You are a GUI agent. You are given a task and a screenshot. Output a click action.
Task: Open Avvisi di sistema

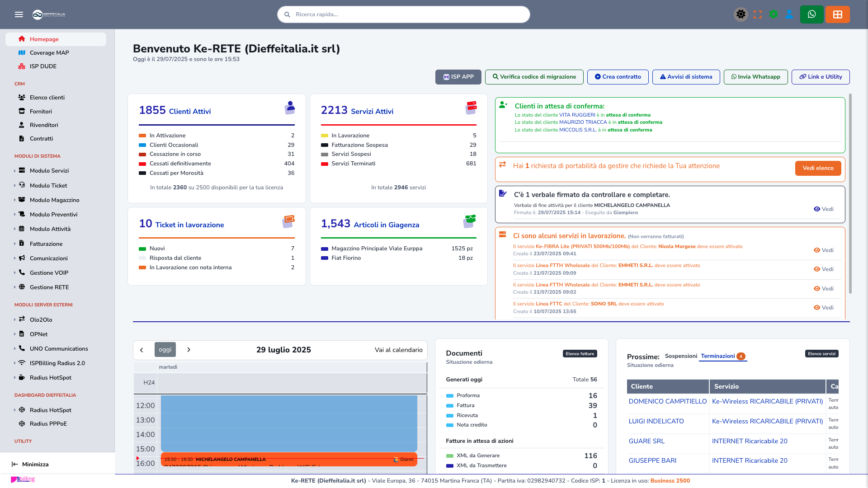[x=686, y=77]
